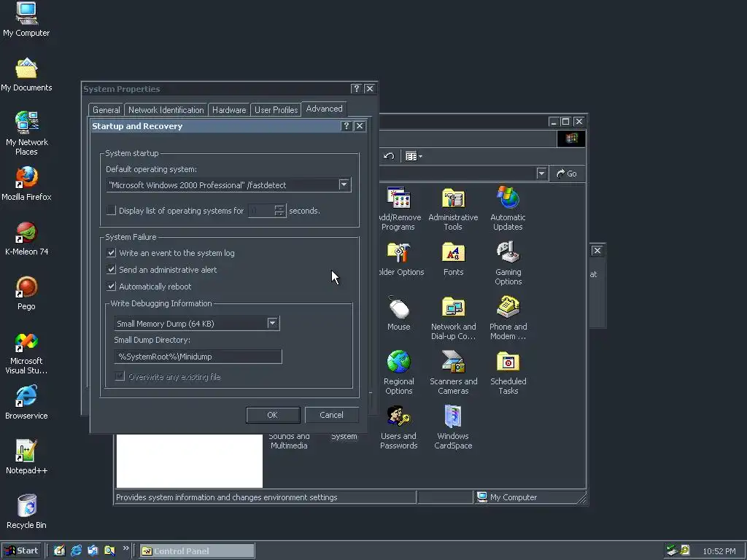Switch to the Hardware tab

coord(229,110)
